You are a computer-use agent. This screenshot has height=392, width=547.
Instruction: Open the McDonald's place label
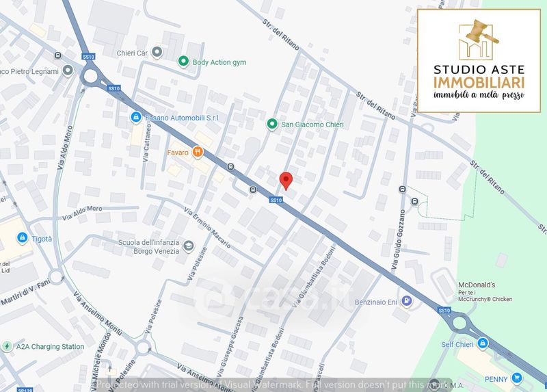pos(477,285)
